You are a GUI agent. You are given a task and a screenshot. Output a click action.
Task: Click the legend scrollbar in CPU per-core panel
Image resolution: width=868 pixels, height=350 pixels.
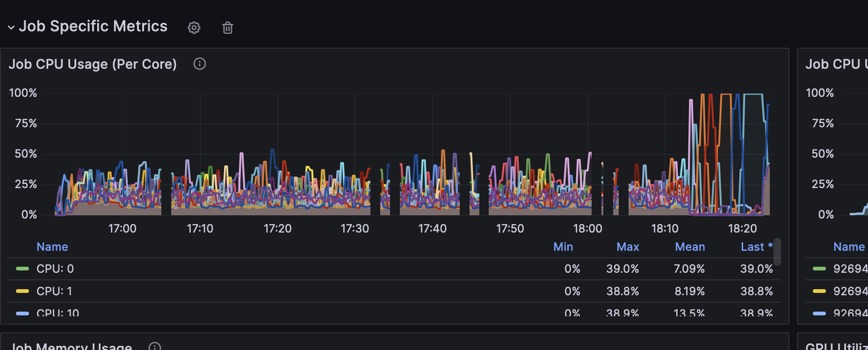tap(777, 251)
